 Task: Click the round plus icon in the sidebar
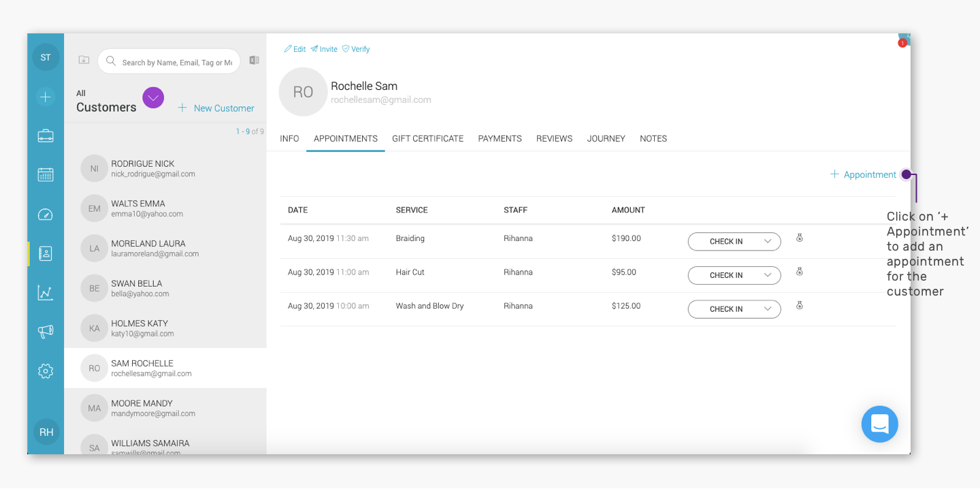46,97
